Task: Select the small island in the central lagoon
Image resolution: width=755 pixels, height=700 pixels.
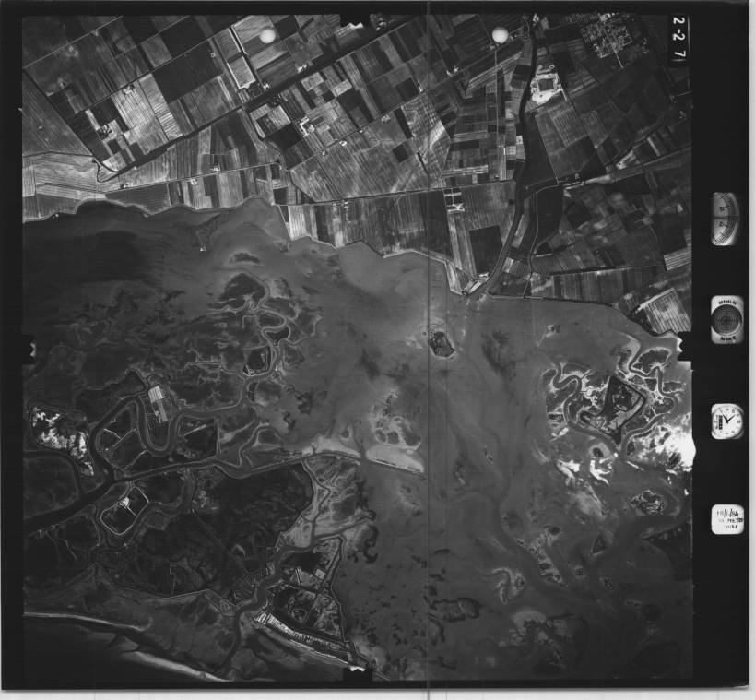Action: pyautogui.click(x=442, y=344)
